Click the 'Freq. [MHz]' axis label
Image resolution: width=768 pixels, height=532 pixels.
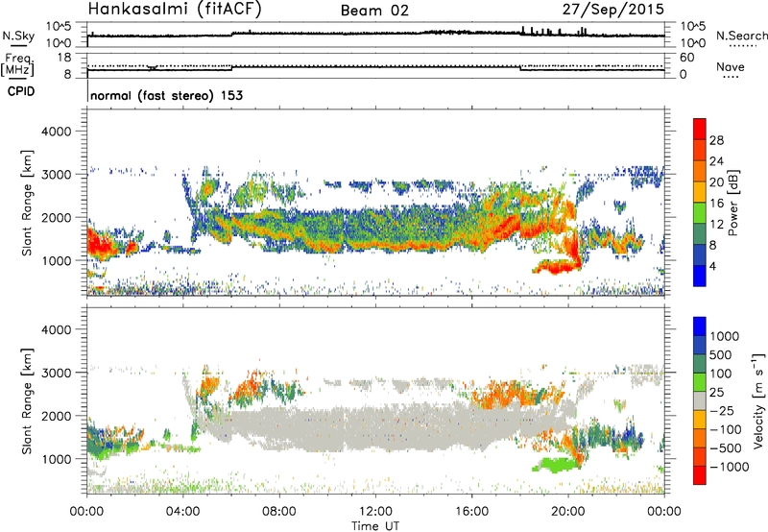[18, 64]
